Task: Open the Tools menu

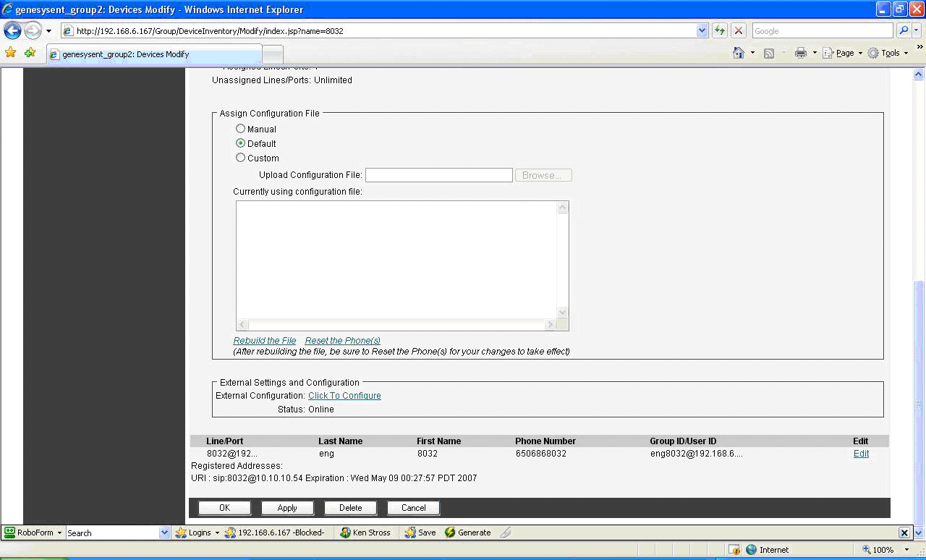Action: (x=890, y=53)
